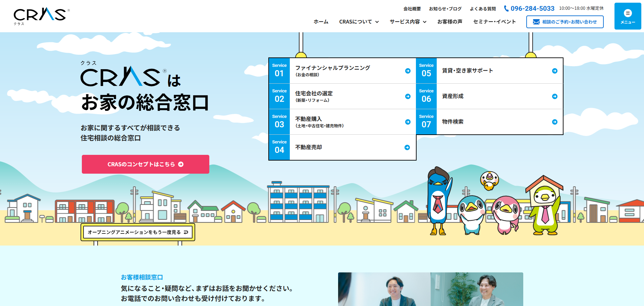
Task: Click the Service 03 number badge
Action: click(279, 122)
